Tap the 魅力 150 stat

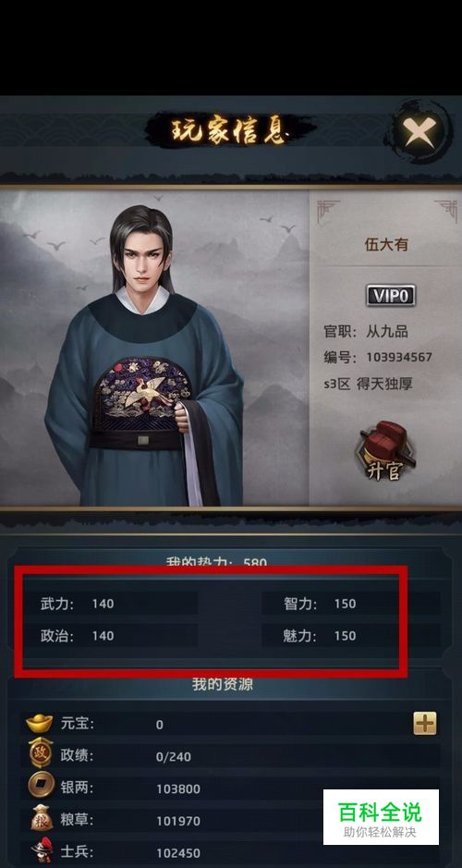(320, 635)
